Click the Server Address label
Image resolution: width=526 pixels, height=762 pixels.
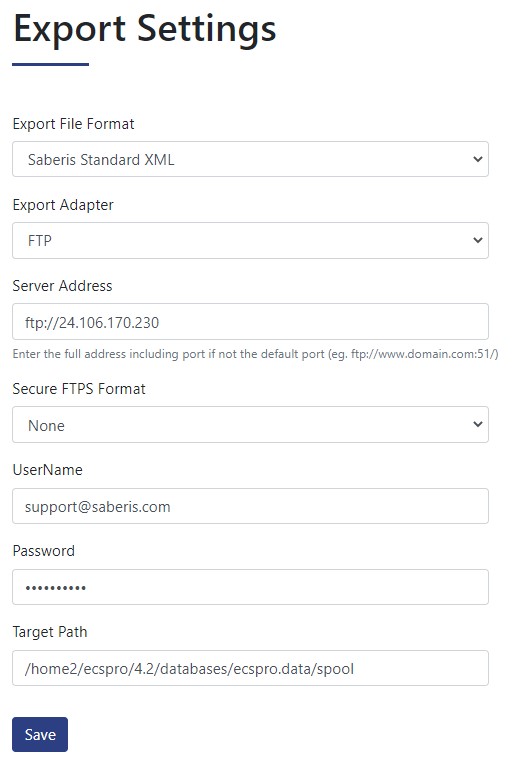tap(62, 286)
